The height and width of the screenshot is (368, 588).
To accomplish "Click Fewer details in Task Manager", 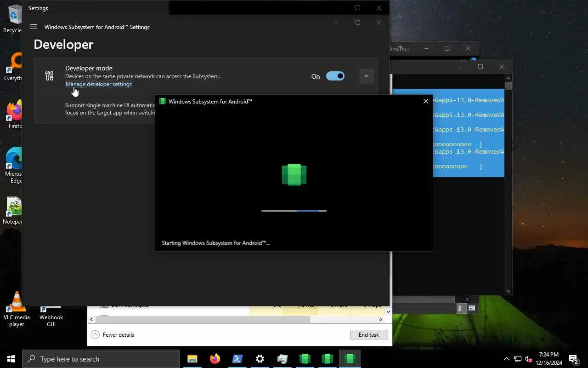I will pos(113,334).
